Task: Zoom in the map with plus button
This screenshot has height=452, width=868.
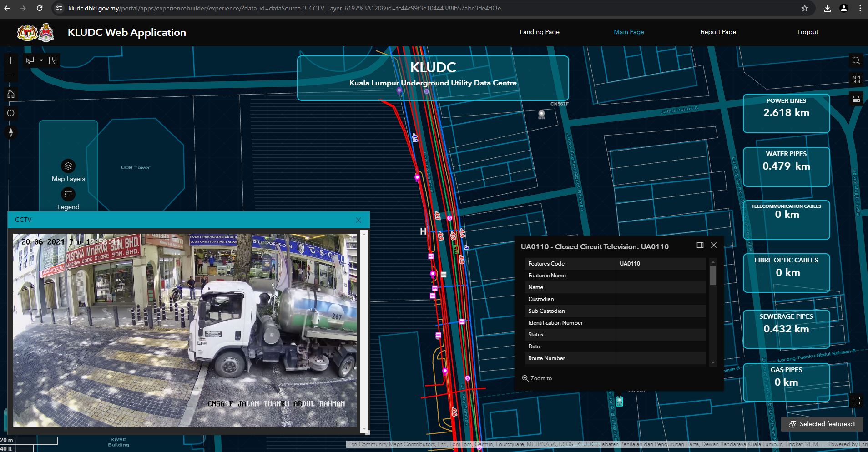Action: 11,60
